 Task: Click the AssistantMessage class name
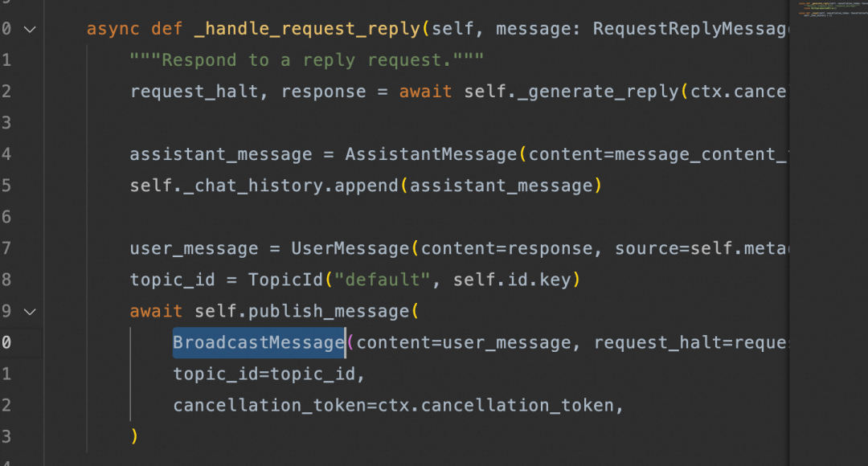coord(432,154)
